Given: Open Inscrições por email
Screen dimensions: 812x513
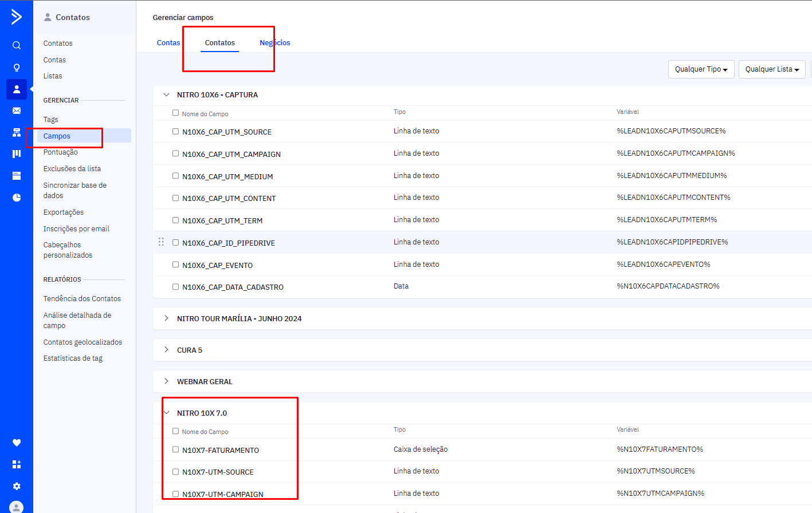Looking at the screenshot, I should click(76, 229).
